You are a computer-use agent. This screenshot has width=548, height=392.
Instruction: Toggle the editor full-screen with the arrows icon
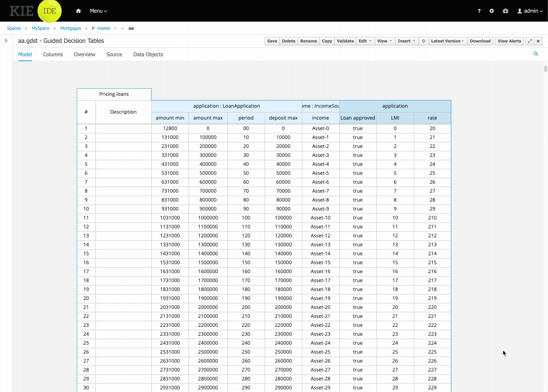pos(530,41)
